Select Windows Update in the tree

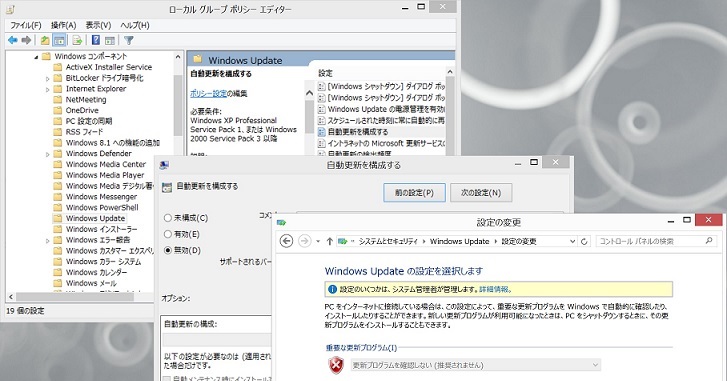click(95, 218)
